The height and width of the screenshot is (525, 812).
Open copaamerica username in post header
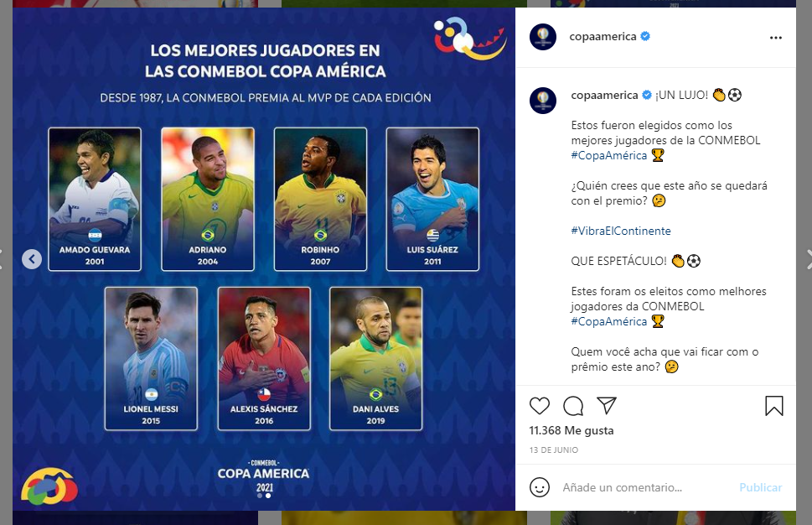[x=603, y=36]
